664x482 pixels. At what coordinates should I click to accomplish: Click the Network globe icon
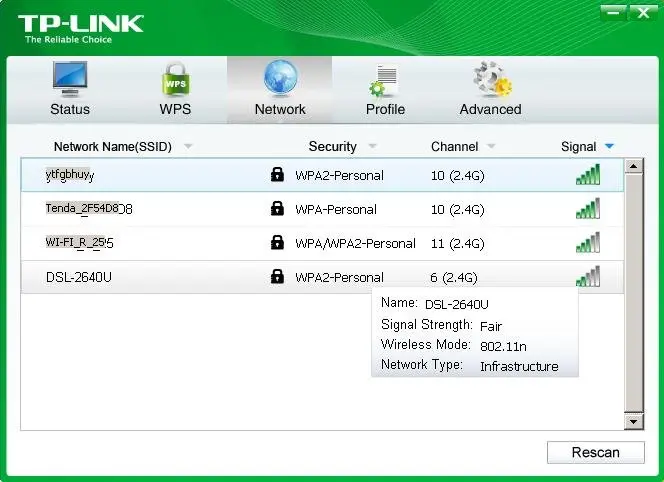pyautogui.click(x=280, y=78)
